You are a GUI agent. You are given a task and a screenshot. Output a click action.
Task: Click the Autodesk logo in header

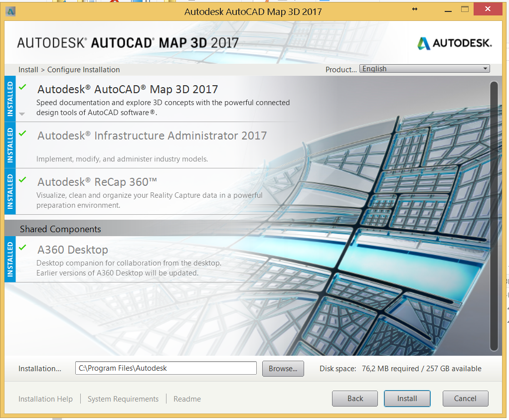point(455,43)
